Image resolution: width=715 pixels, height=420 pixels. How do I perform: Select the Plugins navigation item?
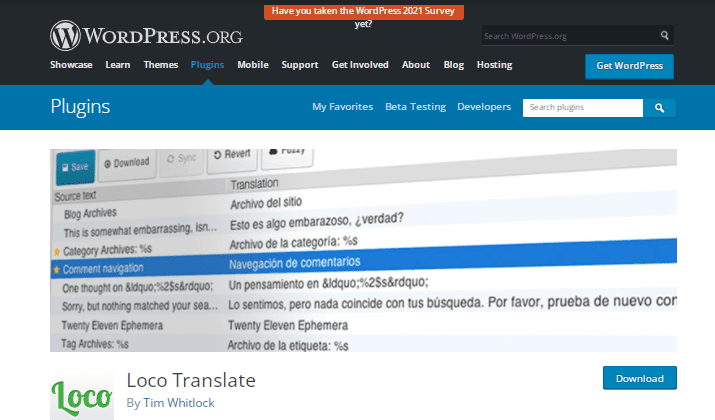tap(207, 65)
